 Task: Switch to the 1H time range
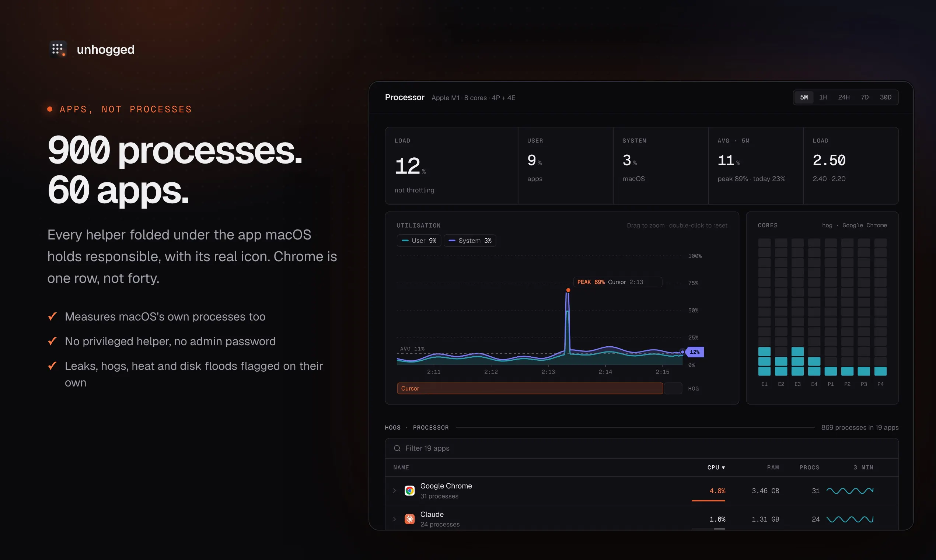click(x=823, y=97)
